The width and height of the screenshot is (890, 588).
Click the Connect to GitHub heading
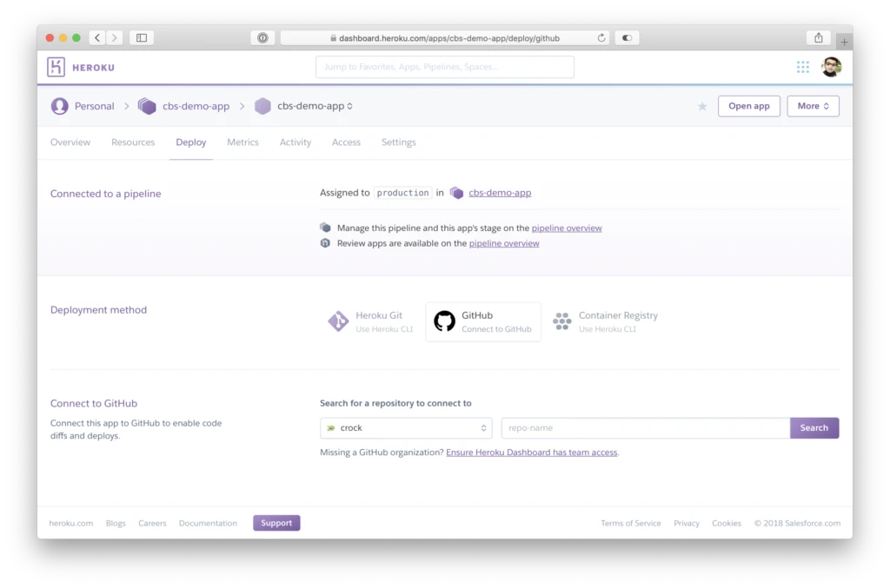pos(94,404)
